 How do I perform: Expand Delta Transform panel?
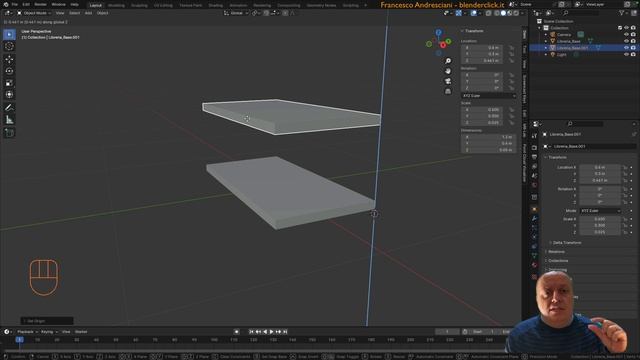click(567, 242)
